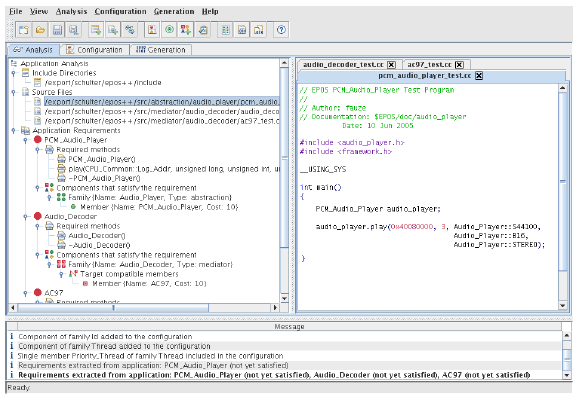Click the Help question mark icon
This screenshot has height=399, width=577.
[281, 30]
